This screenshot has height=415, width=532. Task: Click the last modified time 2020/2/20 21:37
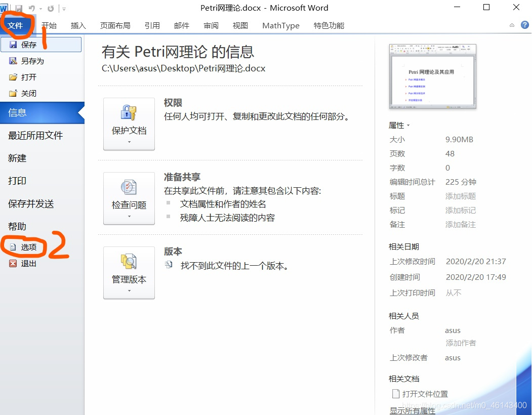point(476,261)
